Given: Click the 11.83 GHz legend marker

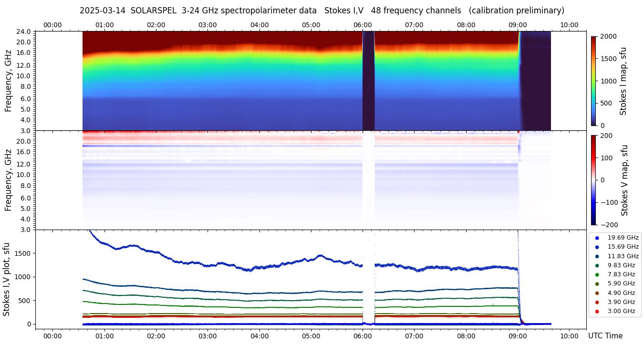Looking at the screenshot, I should coord(597,256).
